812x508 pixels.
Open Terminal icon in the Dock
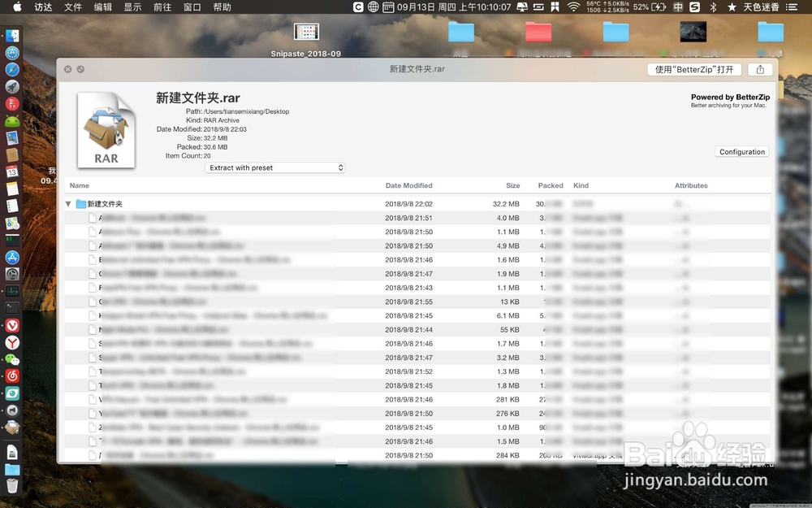click(12, 308)
